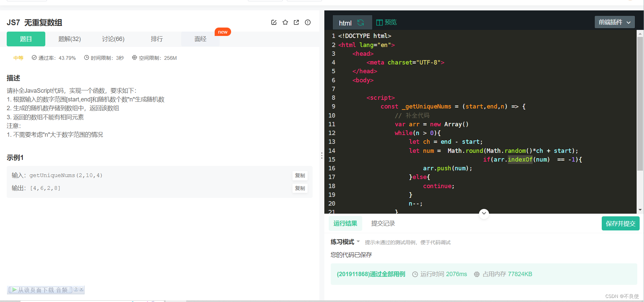Click the pass rate check icon
This screenshot has height=302, width=644.
pos(34,58)
